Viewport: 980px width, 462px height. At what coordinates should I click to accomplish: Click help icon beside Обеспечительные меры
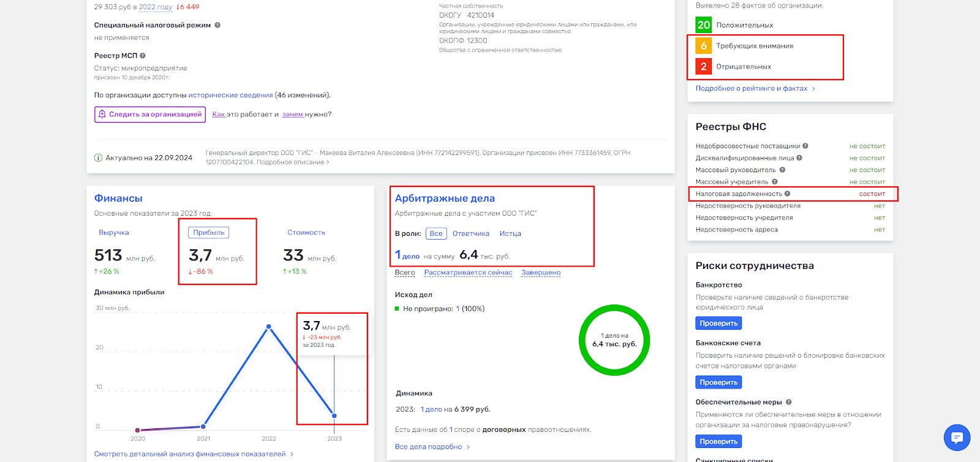(x=789, y=402)
